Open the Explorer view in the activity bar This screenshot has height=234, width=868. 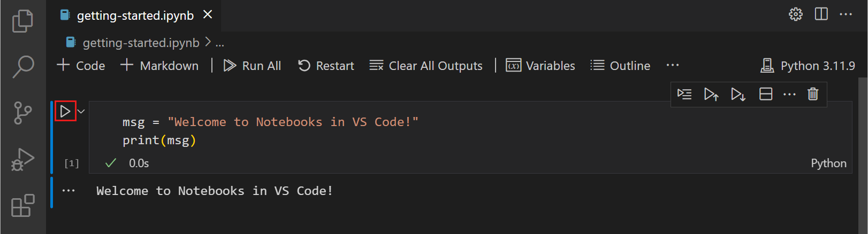22,21
